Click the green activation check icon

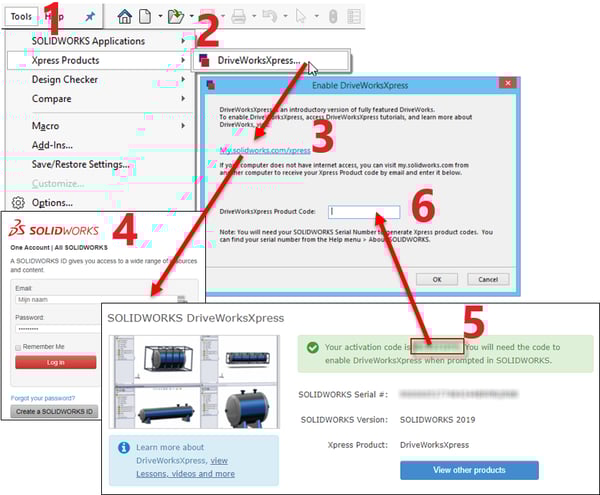coord(313,347)
